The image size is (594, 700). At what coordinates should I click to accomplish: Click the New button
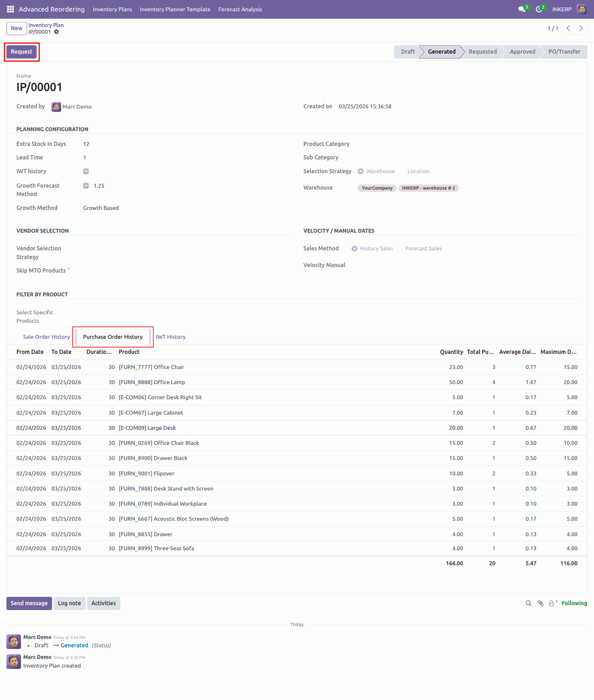16,28
